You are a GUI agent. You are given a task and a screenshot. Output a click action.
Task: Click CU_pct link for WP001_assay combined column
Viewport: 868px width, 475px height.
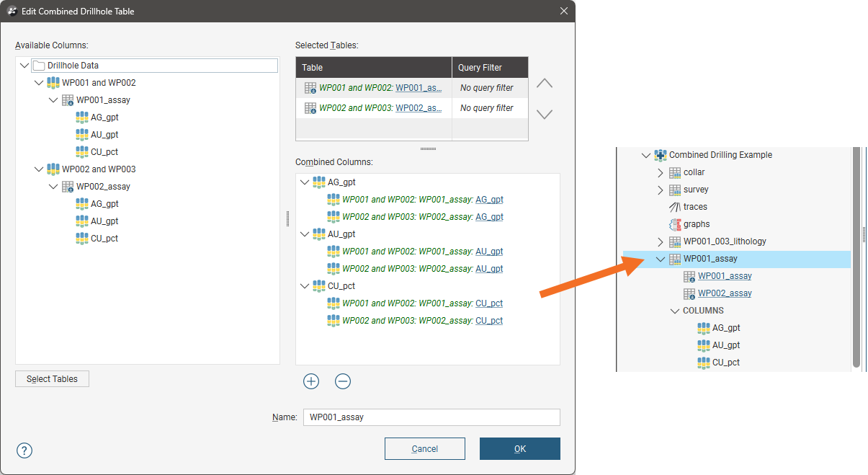coord(489,303)
